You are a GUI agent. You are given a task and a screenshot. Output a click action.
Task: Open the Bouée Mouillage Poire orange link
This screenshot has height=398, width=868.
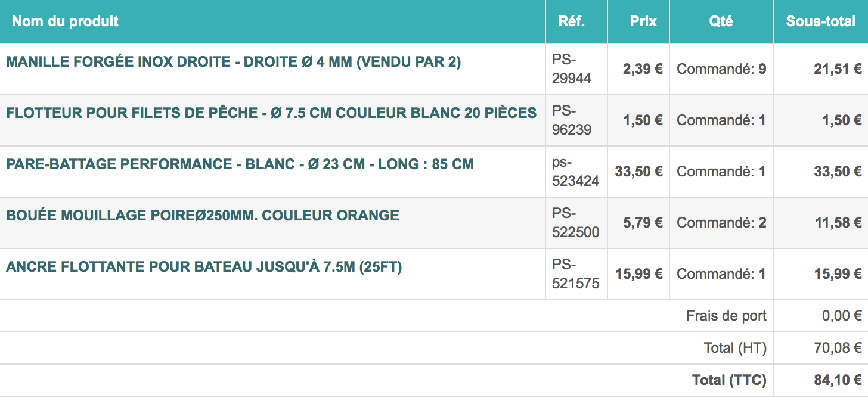pyautogui.click(x=203, y=216)
